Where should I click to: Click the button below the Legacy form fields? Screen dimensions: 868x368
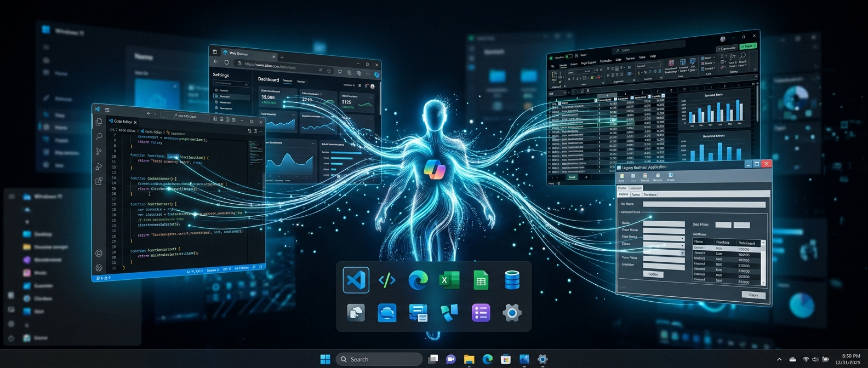(653, 274)
